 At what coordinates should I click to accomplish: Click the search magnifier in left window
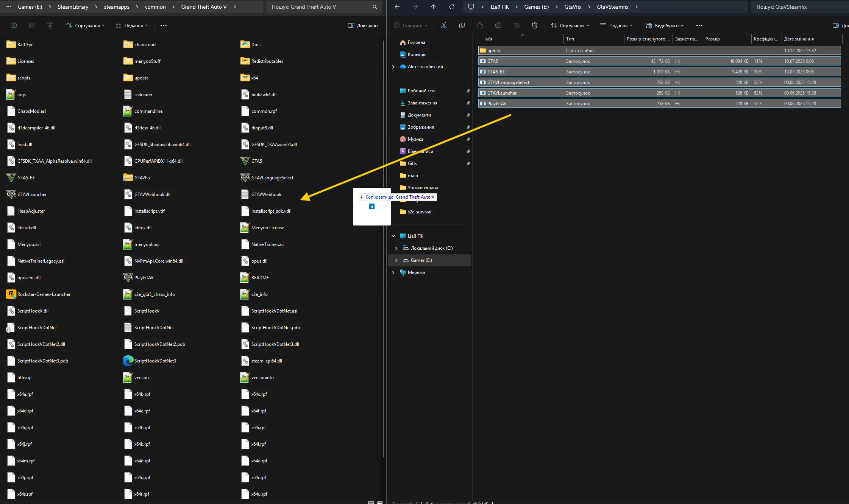(x=375, y=7)
